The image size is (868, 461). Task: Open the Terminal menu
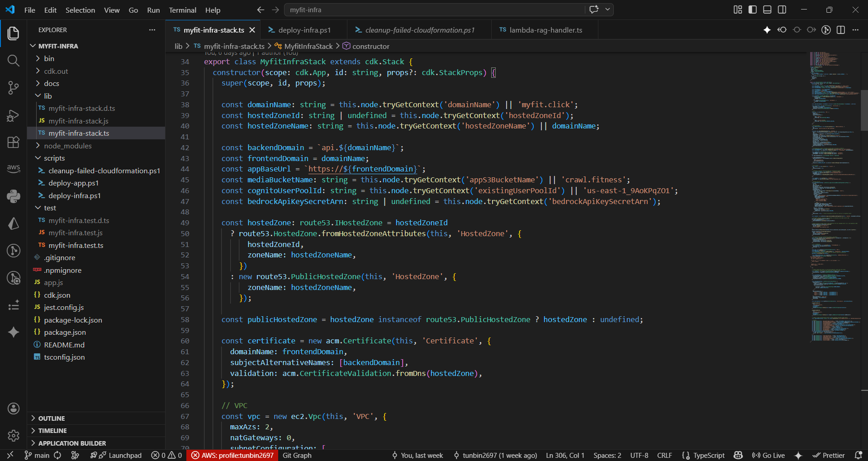(x=182, y=10)
